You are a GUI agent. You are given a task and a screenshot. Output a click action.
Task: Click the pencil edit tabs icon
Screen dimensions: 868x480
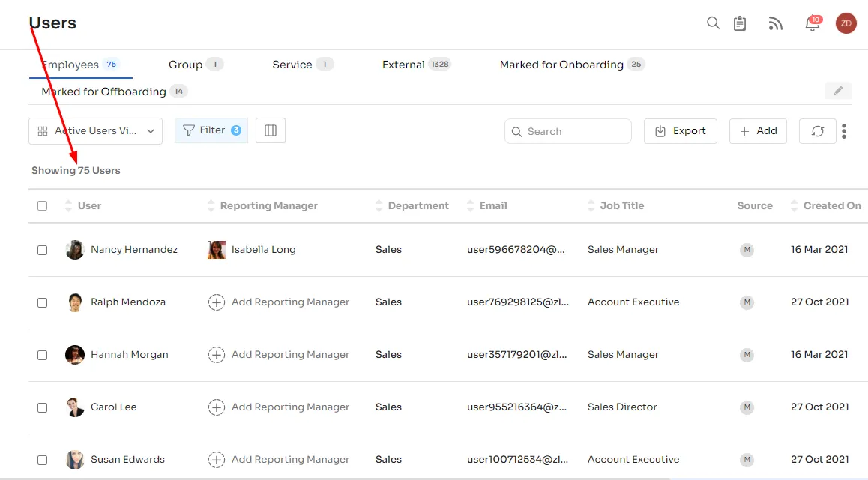pyautogui.click(x=837, y=91)
